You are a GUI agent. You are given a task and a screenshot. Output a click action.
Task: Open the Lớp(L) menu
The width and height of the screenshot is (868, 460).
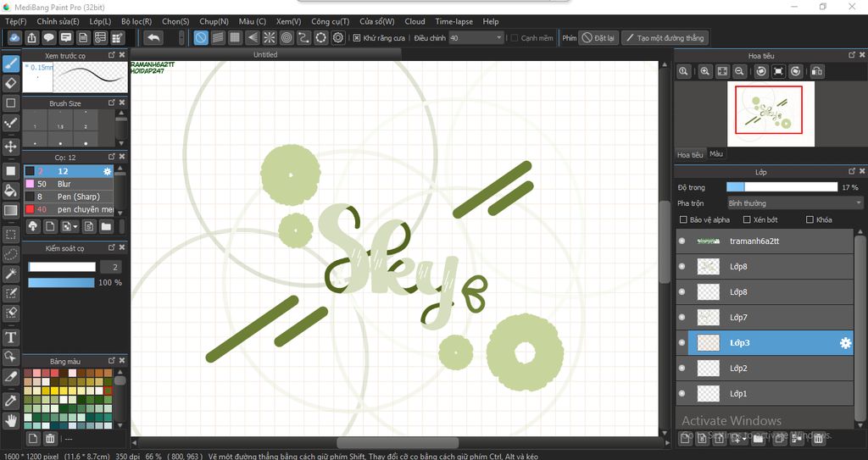click(x=100, y=21)
